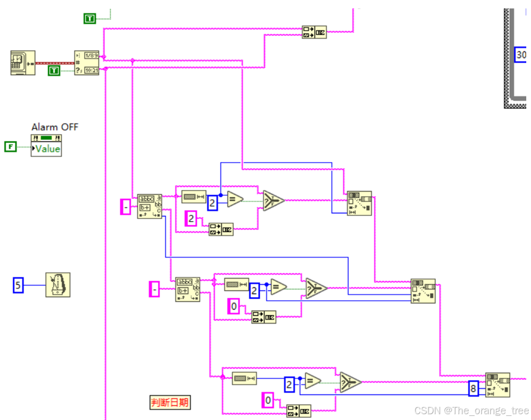Image resolution: width=531 pixels, height=420 pixels.
Task: Click the Match Pattern node fed by the first dash constant
Action: click(150, 206)
